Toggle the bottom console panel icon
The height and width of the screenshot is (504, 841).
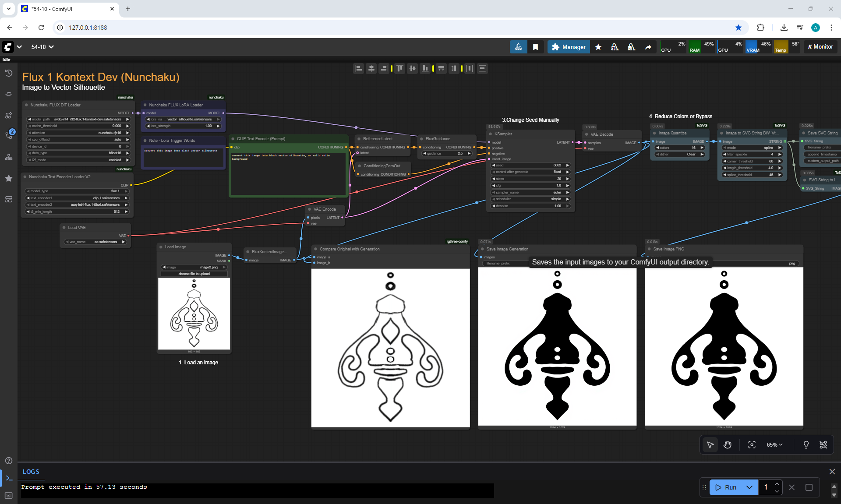(8, 478)
